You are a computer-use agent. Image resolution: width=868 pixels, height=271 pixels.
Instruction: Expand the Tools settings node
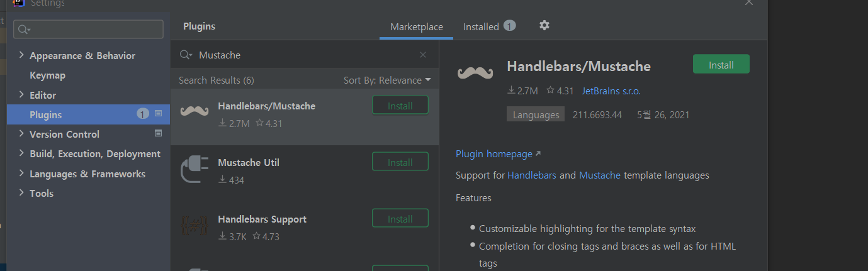coord(21,193)
